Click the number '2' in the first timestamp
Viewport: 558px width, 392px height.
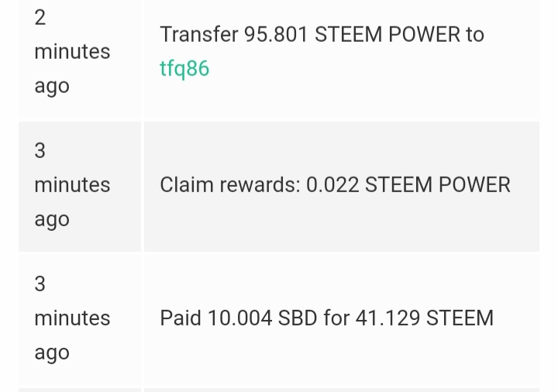(40, 17)
